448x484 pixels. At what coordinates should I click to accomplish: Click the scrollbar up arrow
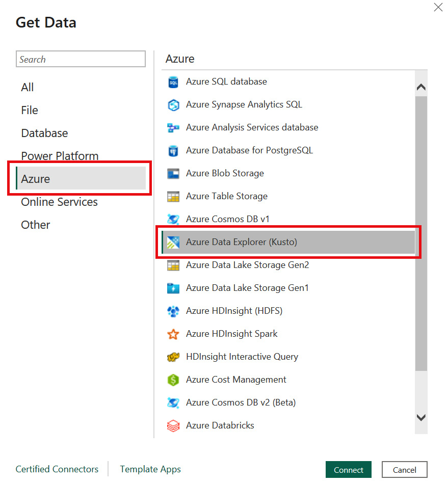(421, 87)
